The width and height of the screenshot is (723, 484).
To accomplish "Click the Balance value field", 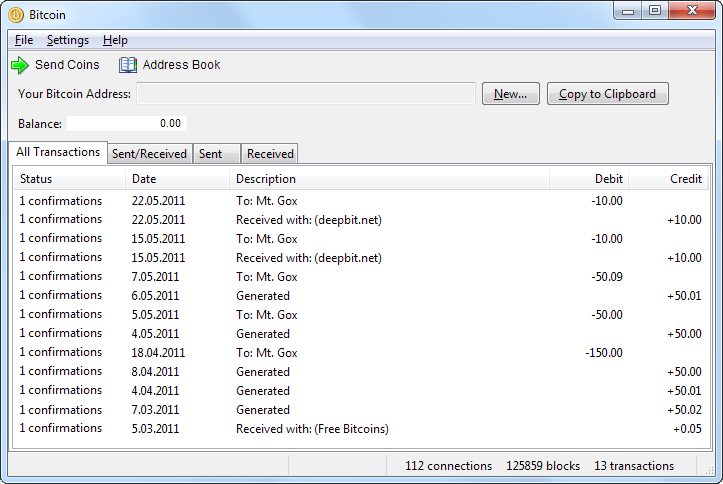I will 127,124.
